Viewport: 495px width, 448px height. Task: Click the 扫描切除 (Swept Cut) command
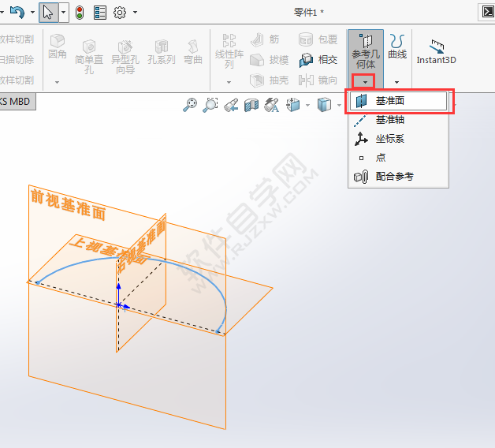coord(17,60)
